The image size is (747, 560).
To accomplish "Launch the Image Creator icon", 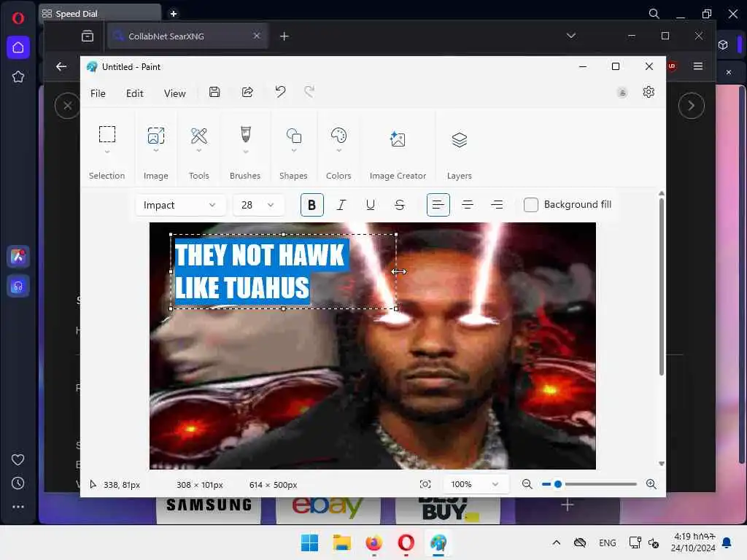I will (x=398, y=139).
